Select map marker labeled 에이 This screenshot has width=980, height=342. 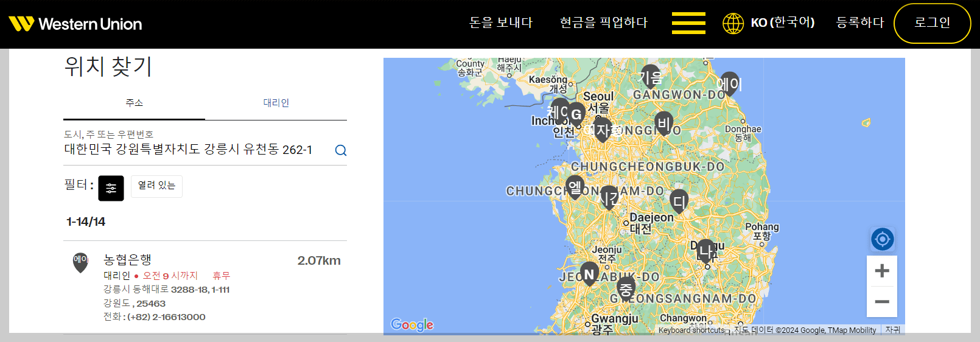coord(729,83)
